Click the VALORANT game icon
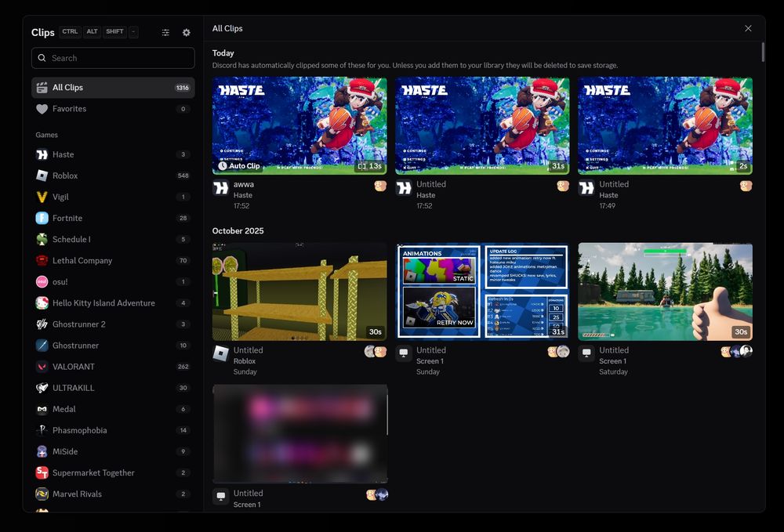Screen dimensions: 784x532 (42, 367)
